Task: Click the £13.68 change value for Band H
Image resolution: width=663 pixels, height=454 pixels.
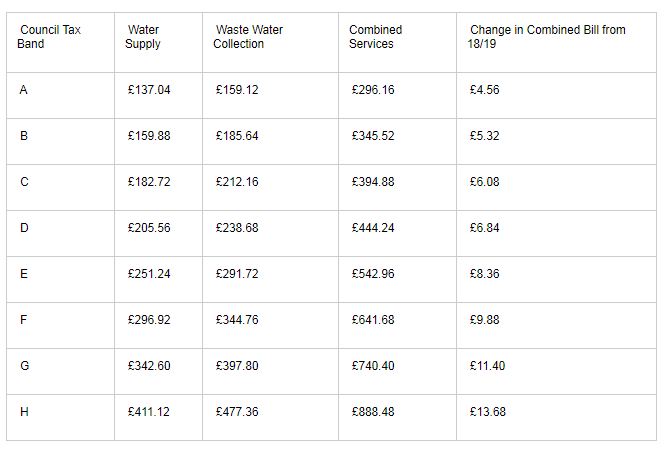Action: click(x=488, y=412)
